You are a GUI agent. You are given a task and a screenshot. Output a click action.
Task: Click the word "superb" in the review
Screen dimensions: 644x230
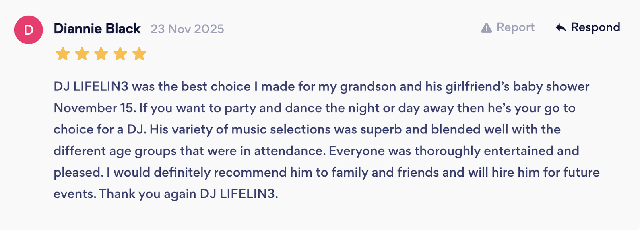(381, 129)
